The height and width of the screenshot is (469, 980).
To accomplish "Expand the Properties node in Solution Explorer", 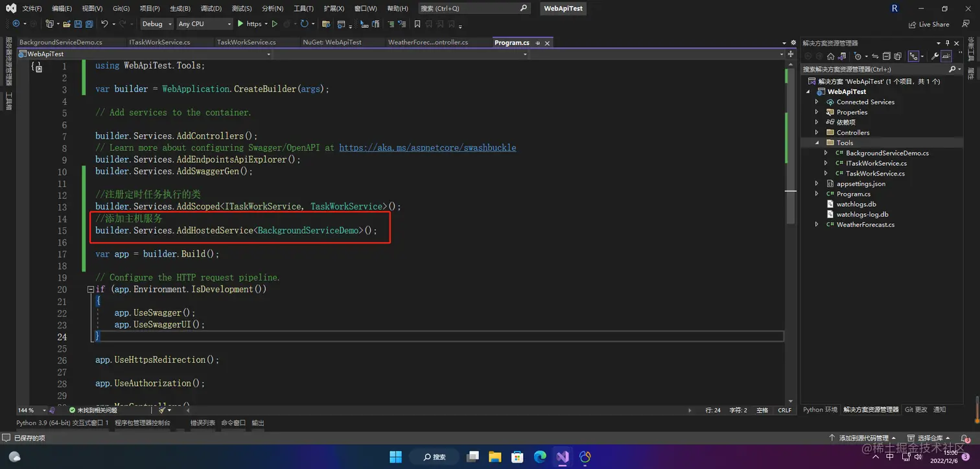I will 817,112.
